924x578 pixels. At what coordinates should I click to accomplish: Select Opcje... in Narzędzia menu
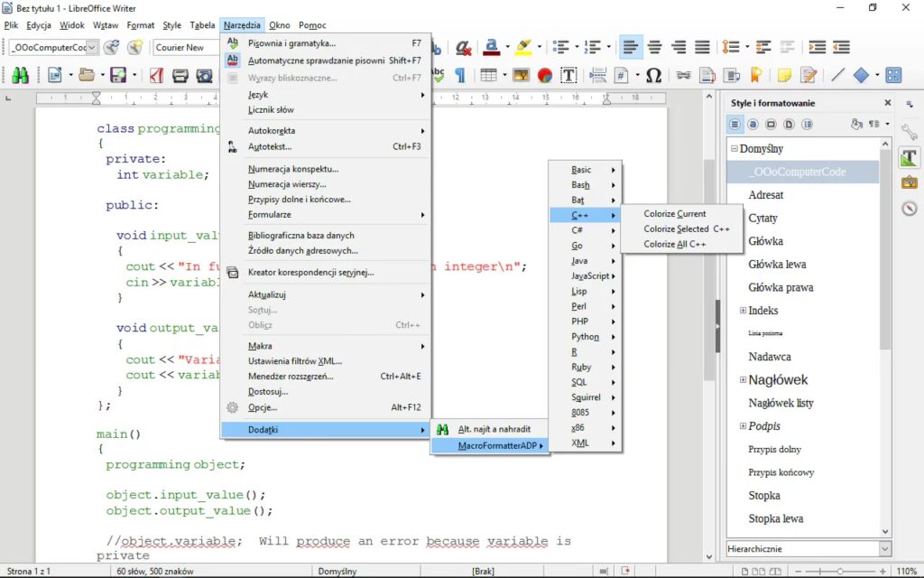point(263,407)
